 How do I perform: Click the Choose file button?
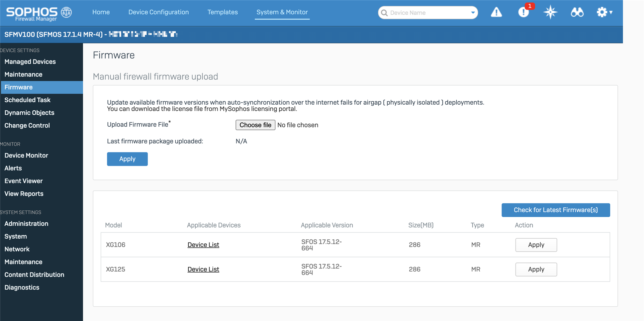point(255,125)
